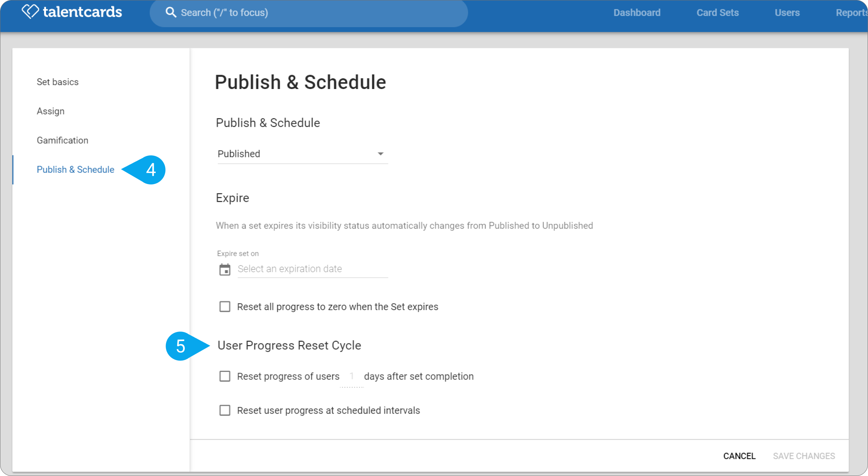Screen dimensions: 868x476
Task: Open Set basics in the sidebar
Action: tap(58, 82)
